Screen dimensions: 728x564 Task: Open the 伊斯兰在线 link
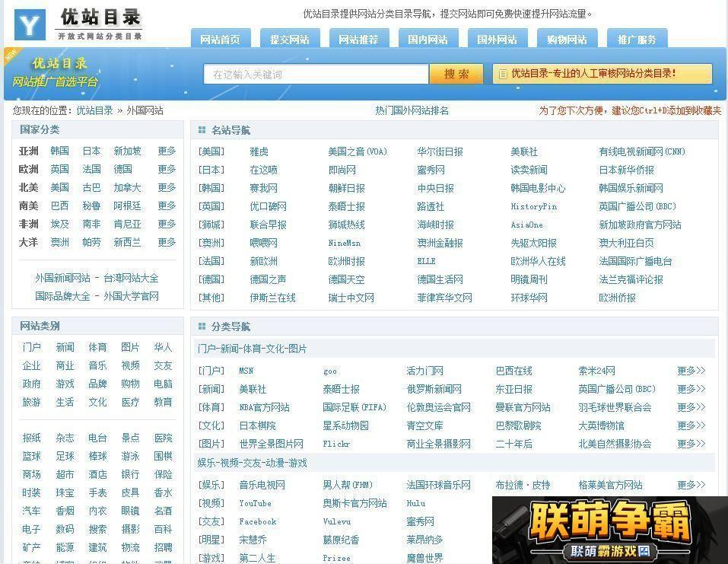tap(272, 298)
